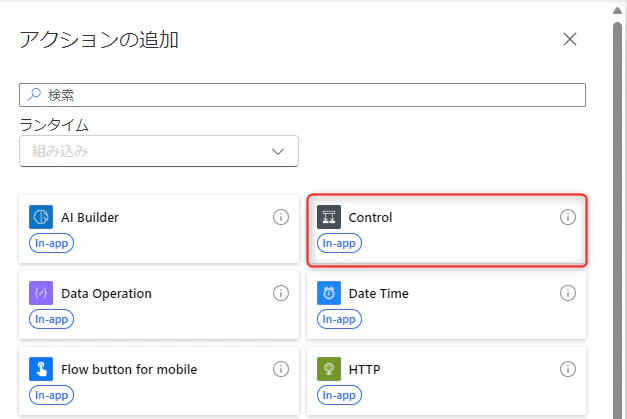This screenshot has height=419, width=627.
Task: Click In-app badge under AI Builder
Action: tap(51, 243)
